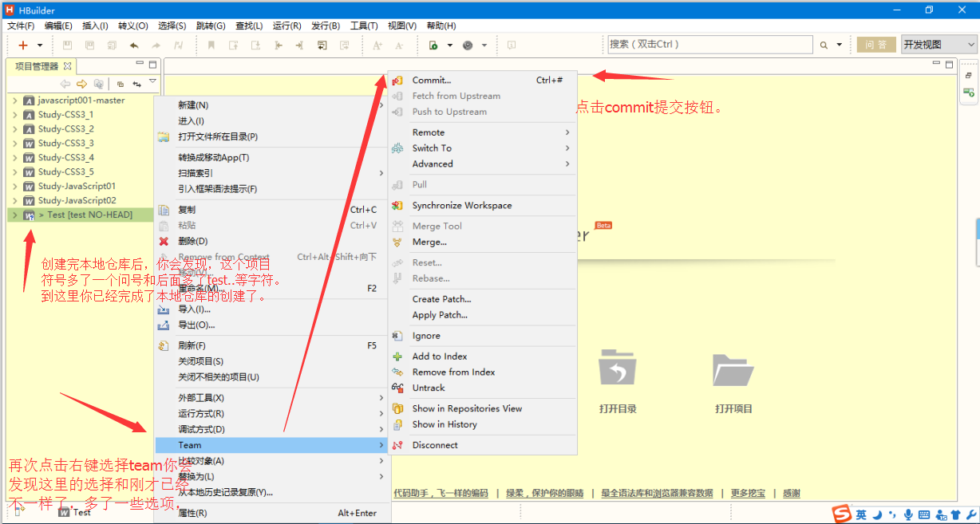Screen dimensions: 980x524
Task: Click the yellow forward arrow in project manager
Action: 81,84
